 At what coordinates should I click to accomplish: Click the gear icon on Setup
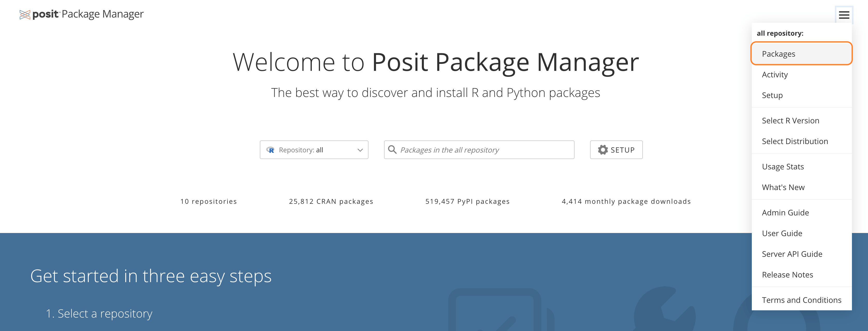pos(603,150)
